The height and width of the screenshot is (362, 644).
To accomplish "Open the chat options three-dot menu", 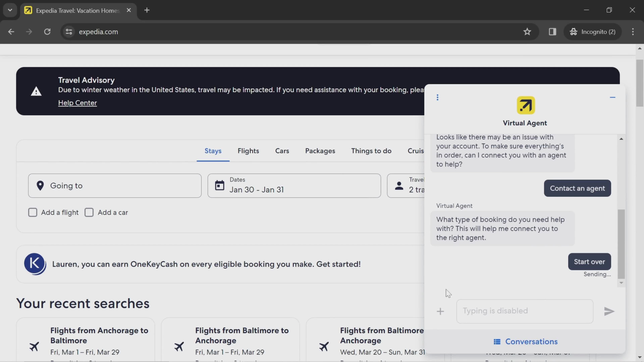I will (438, 97).
